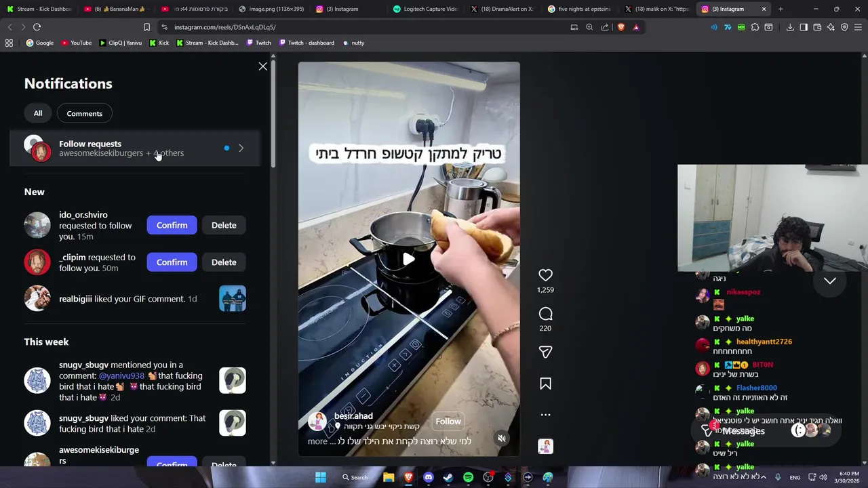Confirm ido_or.shviro's follow request
This screenshot has height=488, width=868.
click(172, 225)
